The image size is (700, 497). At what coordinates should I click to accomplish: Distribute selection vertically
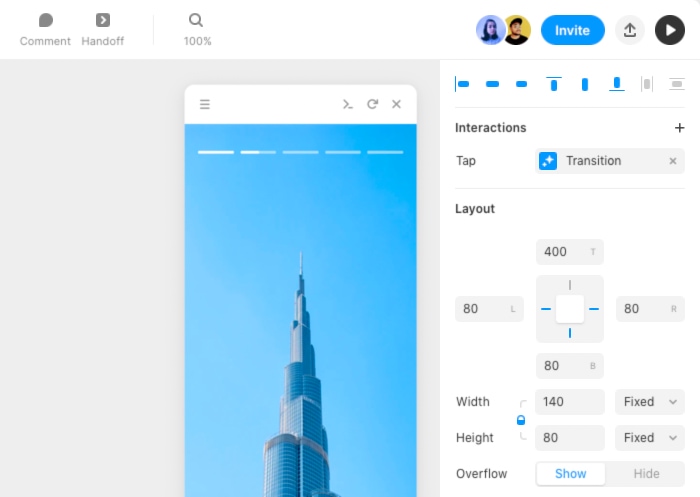click(677, 84)
